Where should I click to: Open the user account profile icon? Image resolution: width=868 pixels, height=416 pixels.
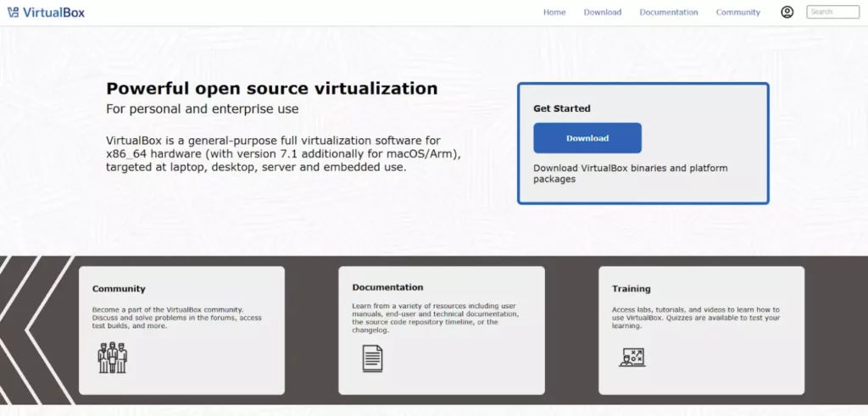pyautogui.click(x=787, y=12)
